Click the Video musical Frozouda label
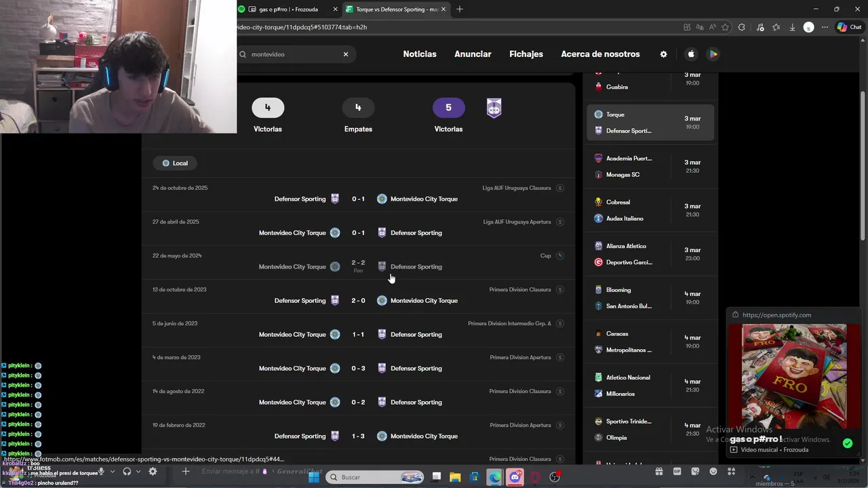Screen dimensions: 868x488 [774, 450]
